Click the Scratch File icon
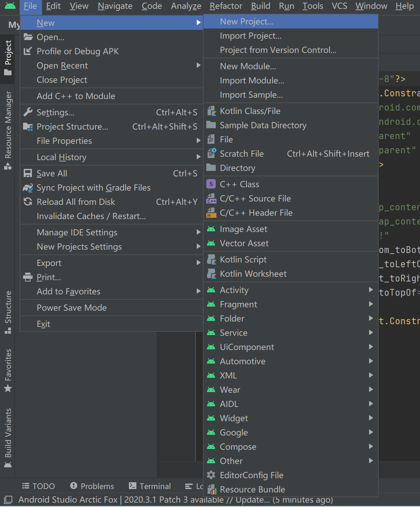The image size is (420, 507). pyautogui.click(x=211, y=154)
